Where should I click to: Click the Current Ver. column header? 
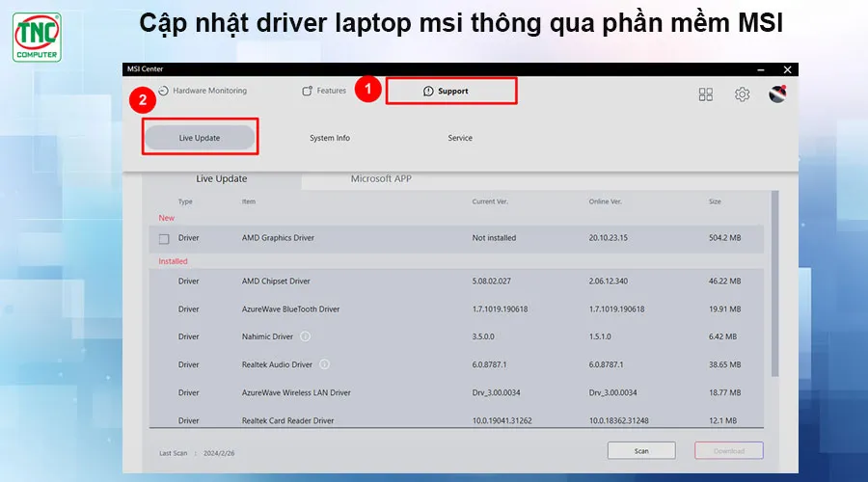point(490,201)
